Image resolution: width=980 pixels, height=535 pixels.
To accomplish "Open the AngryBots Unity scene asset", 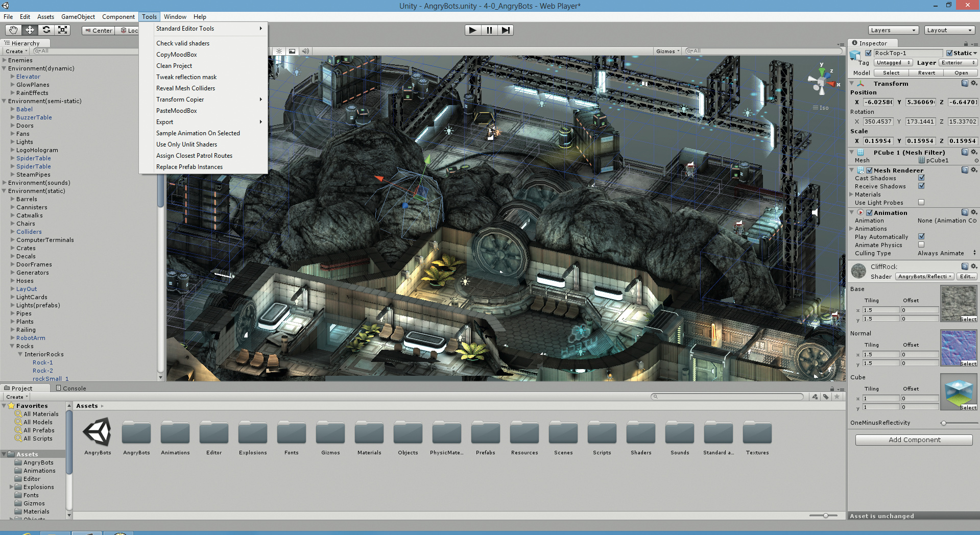I will click(x=98, y=436).
